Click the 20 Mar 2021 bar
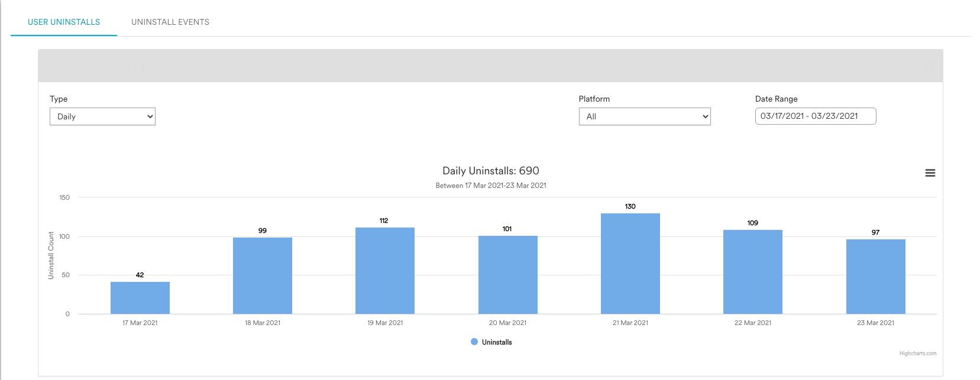The height and width of the screenshot is (380, 980). (x=508, y=275)
